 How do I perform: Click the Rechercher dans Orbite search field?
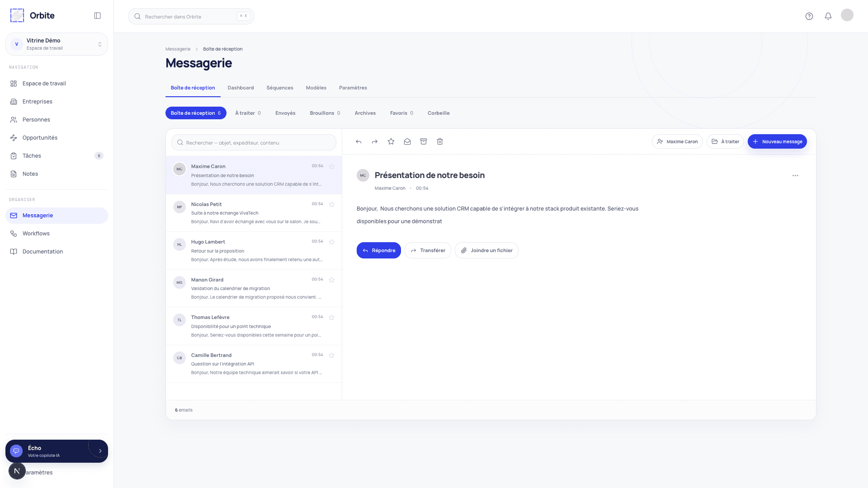191,16
